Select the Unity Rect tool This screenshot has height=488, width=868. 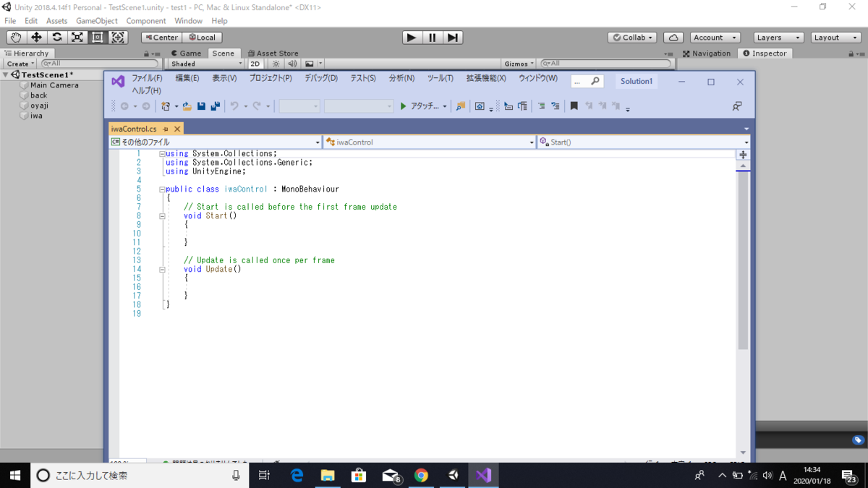[x=97, y=38]
